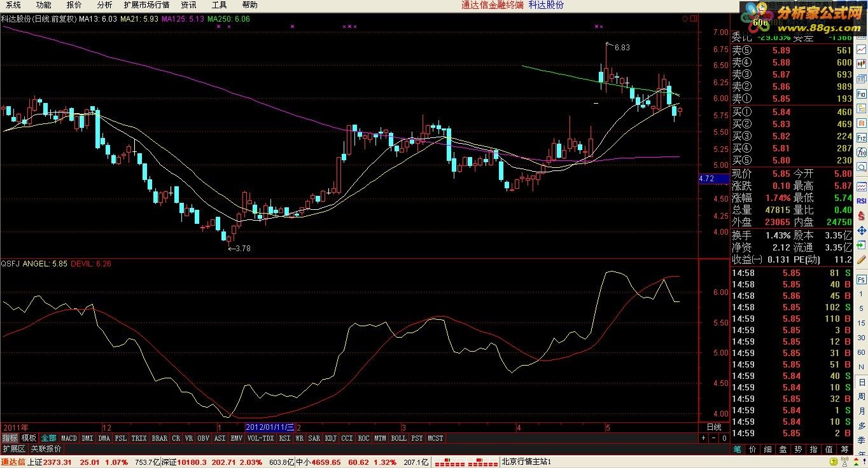The height and width of the screenshot is (468, 868).
Task: Click the red diamond marker above price axis
Action: click(685, 19)
